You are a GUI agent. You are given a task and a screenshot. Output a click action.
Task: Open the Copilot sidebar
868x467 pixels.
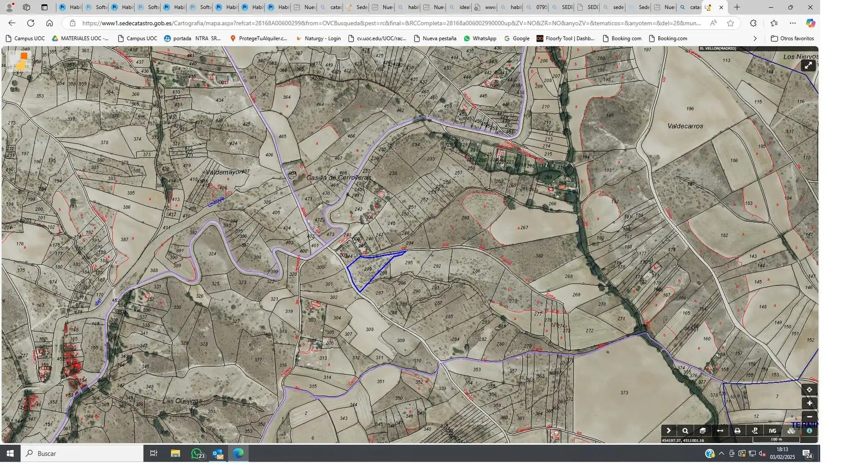pos(810,23)
